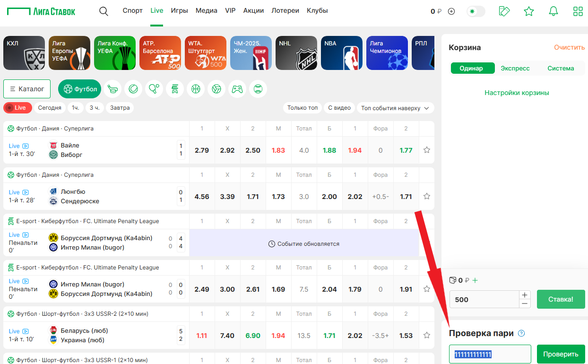Open the Каталог menu button
The height and width of the screenshot is (364, 588).
click(27, 89)
